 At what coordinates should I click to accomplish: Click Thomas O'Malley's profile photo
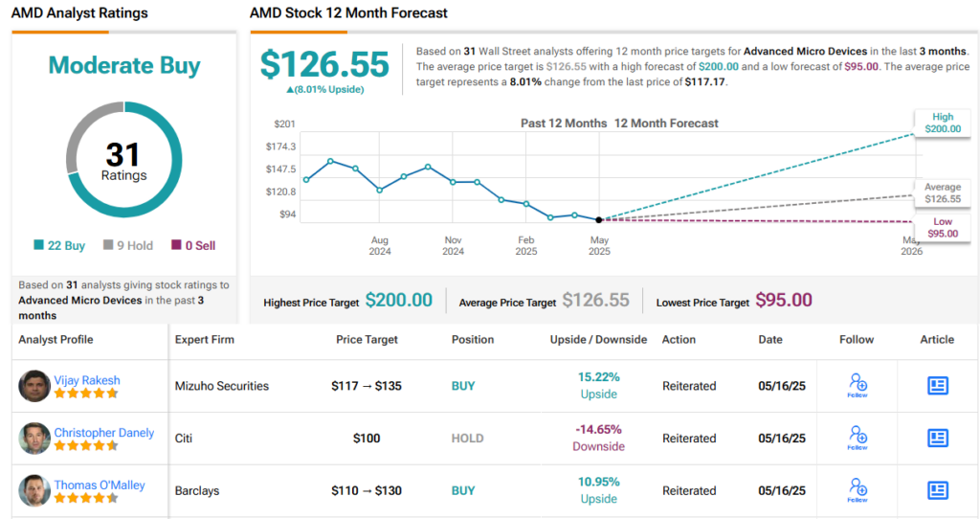tap(34, 491)
